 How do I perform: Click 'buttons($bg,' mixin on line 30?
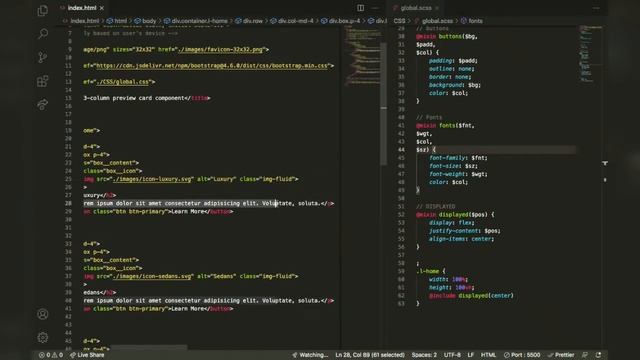458,36
